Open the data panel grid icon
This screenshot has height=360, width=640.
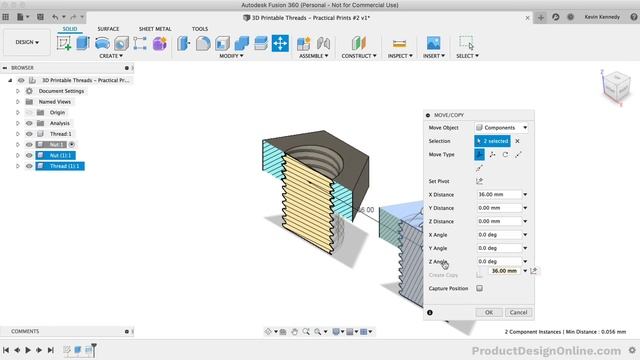tap(6, 17)
